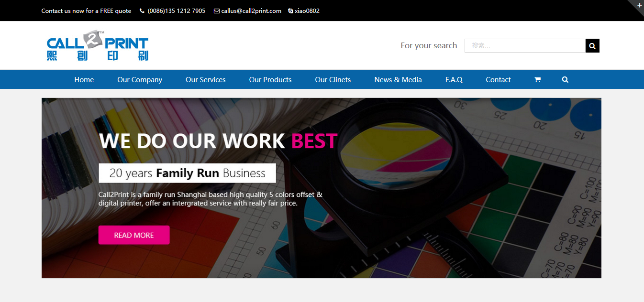Open the News & Media menu

(x=398, y=80)
